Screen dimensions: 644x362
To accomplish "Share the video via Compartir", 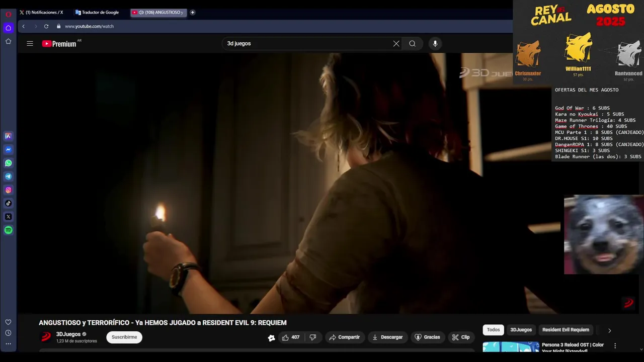I will 344,337.
